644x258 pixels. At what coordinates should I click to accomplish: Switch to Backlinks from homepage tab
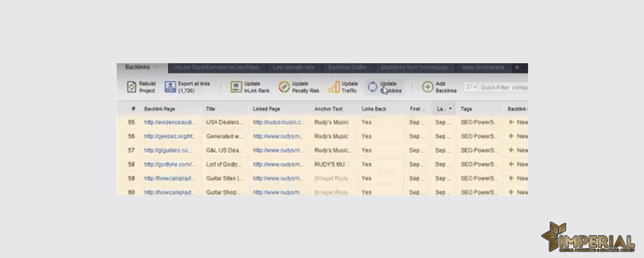[413, 67]
